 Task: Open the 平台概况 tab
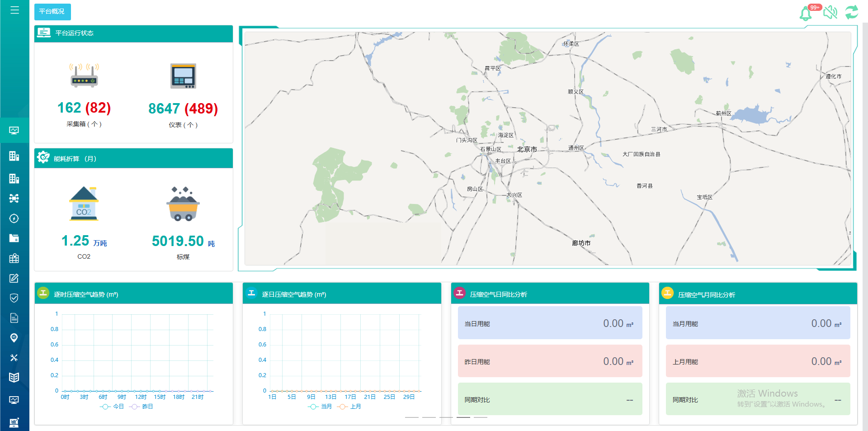click(x=52, y=12)
